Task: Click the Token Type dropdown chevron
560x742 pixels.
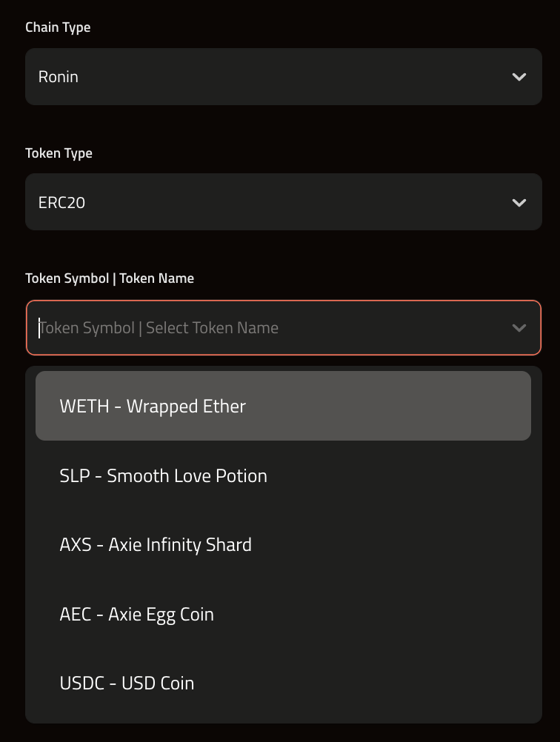Action: pyautogui.click(x=519, y=201)
